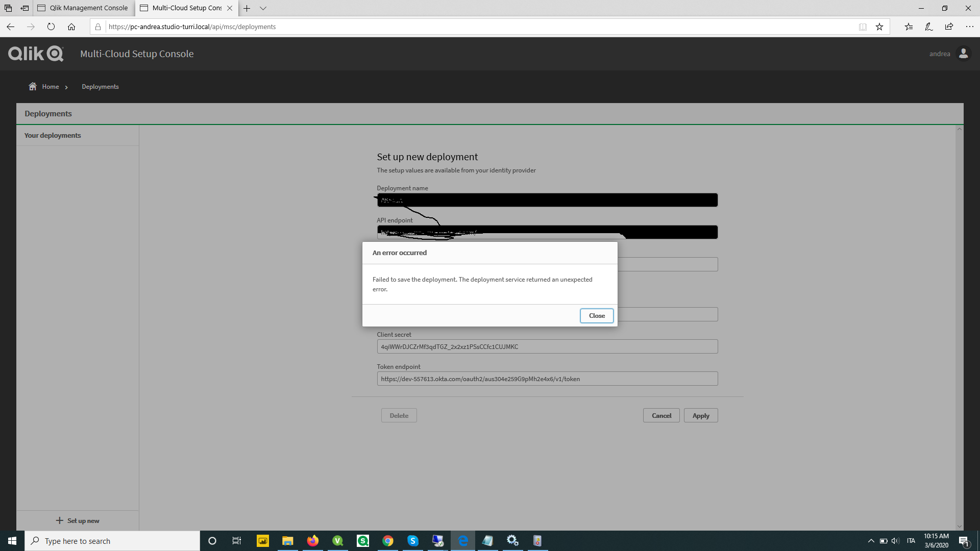Click the Qlik logo
980x551 pixels.
click(36, 54)
